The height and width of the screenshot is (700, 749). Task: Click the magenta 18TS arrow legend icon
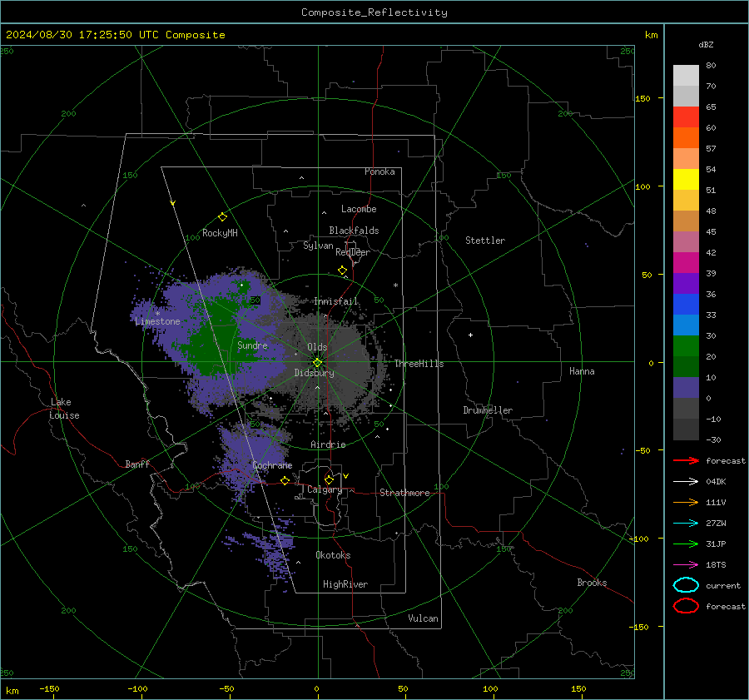point(686,565)
